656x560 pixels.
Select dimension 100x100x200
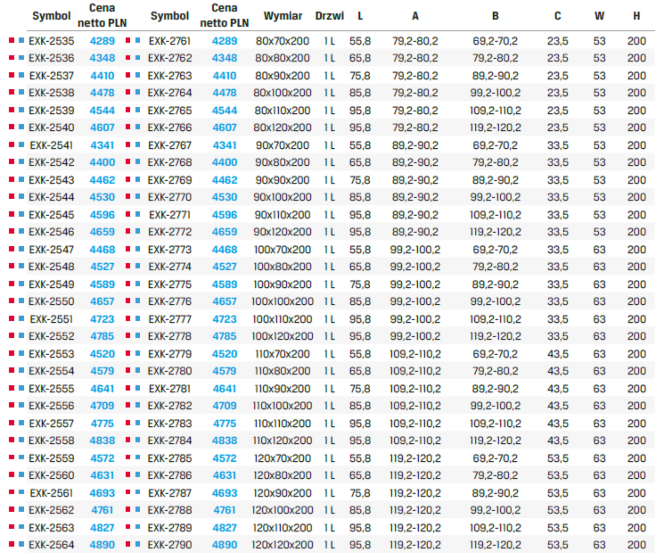[282, 302]
